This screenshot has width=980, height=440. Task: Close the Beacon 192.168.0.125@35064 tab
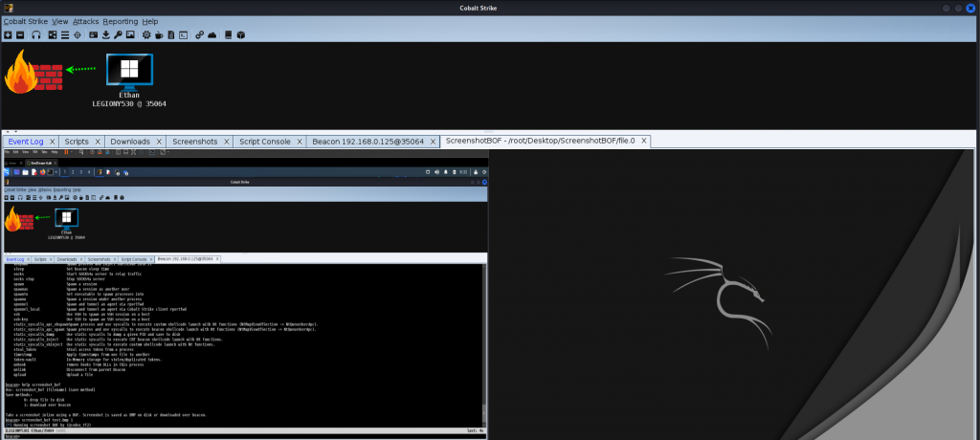coord(433,142)
